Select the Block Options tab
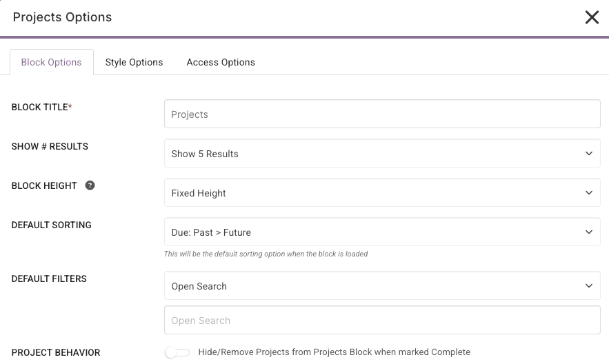Image resolution: width=609 pixels, height=364 pixels. click(51, 62)
